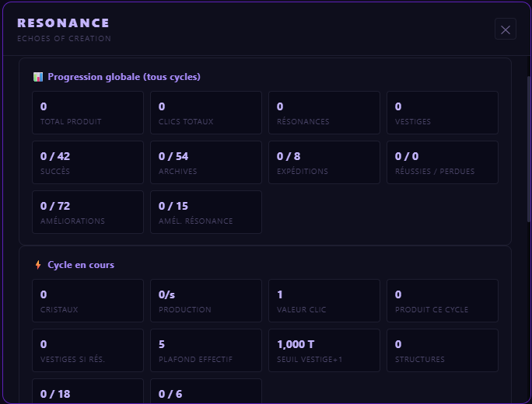Image resolution: width=532 pixels, height=404 pixels.
Task: Close the Resonance statistics dialog
Action: click(x=506, y=30)
